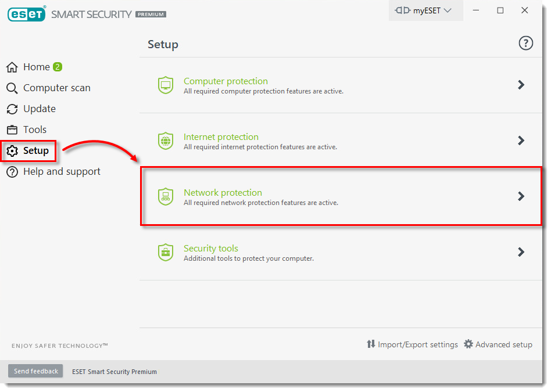Click the Computer protection shield icon
Viewport: 551px width, 392px height.
pyautogui.click(x=166, y=85)
